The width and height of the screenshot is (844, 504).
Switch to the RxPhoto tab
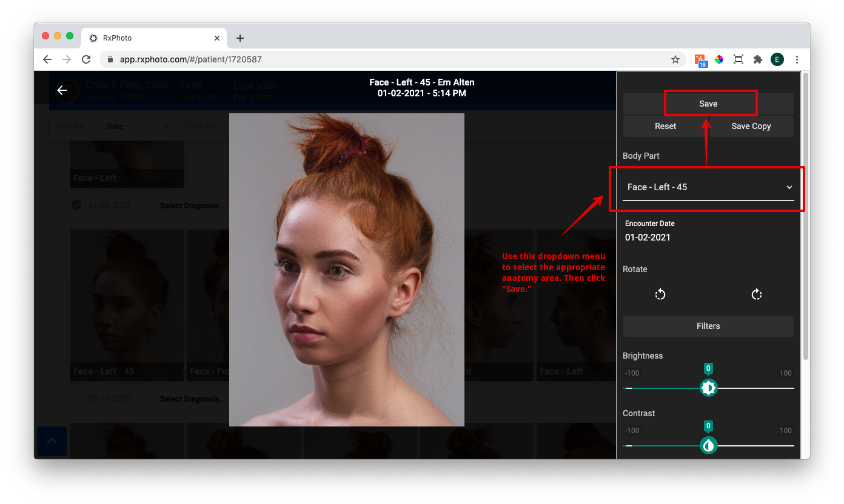(155, 38)
